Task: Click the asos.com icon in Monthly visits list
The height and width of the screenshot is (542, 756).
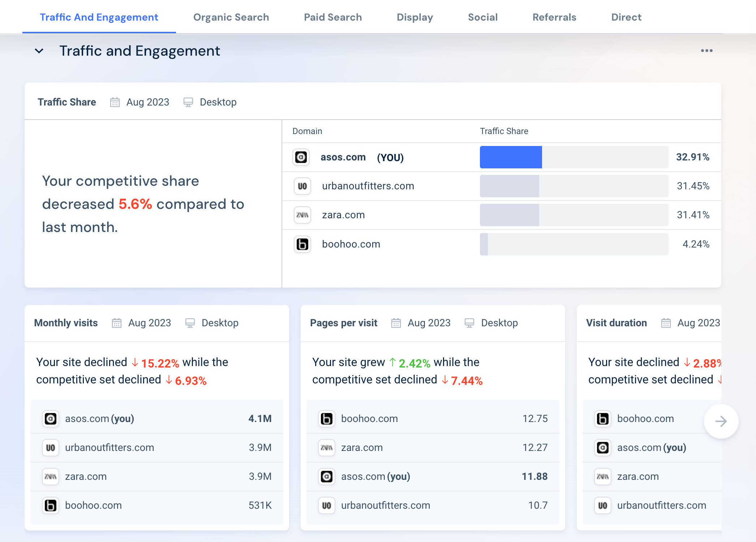Action: pos(51,418)
